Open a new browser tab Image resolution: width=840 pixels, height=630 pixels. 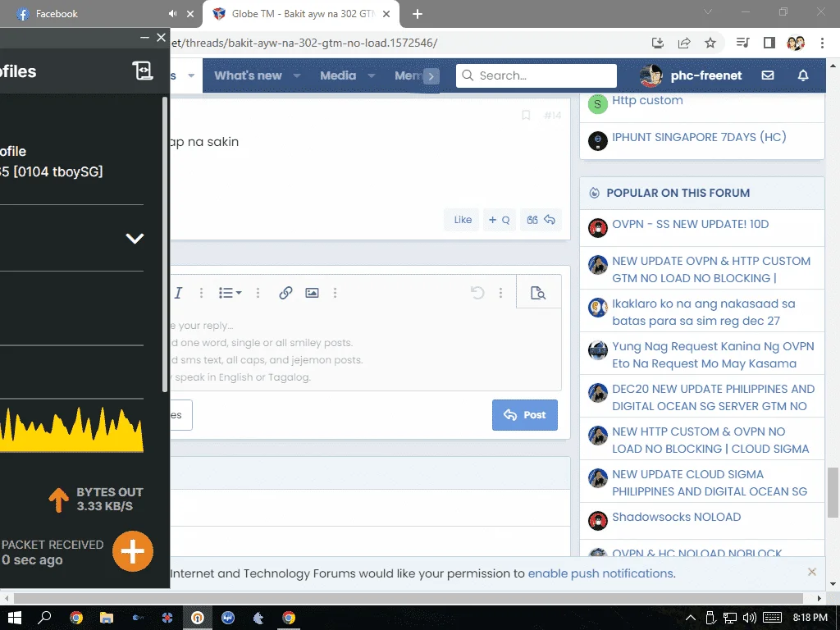pos(418,14)
